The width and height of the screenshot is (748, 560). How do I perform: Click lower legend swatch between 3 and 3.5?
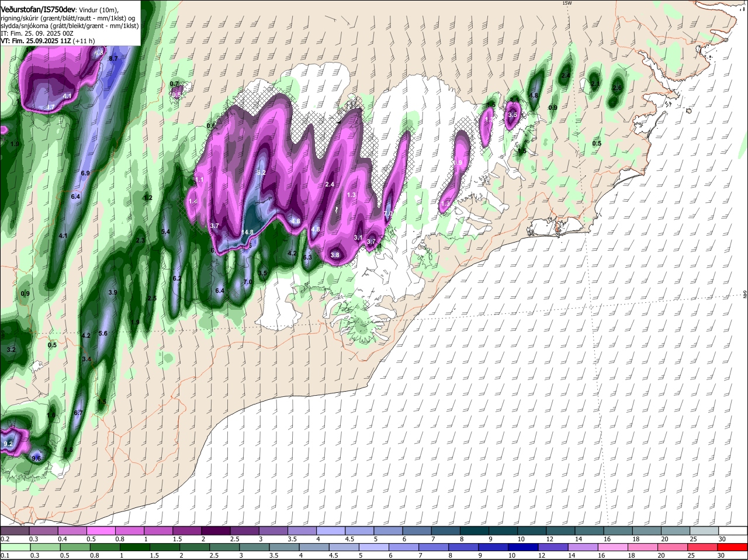(x=254, y=548)
